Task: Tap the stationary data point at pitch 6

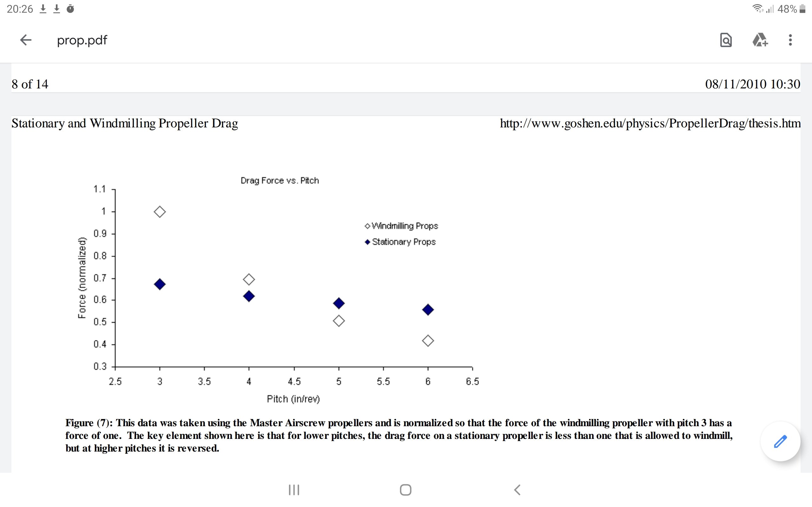Action: point(428,310)
